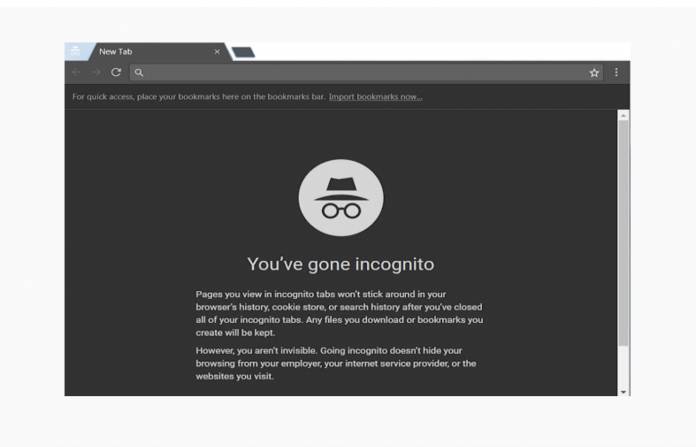The height and width of the screenshot is (447, 696).
Task: Click the scrollbar down arrow
Action: click(x=623, y=392)
